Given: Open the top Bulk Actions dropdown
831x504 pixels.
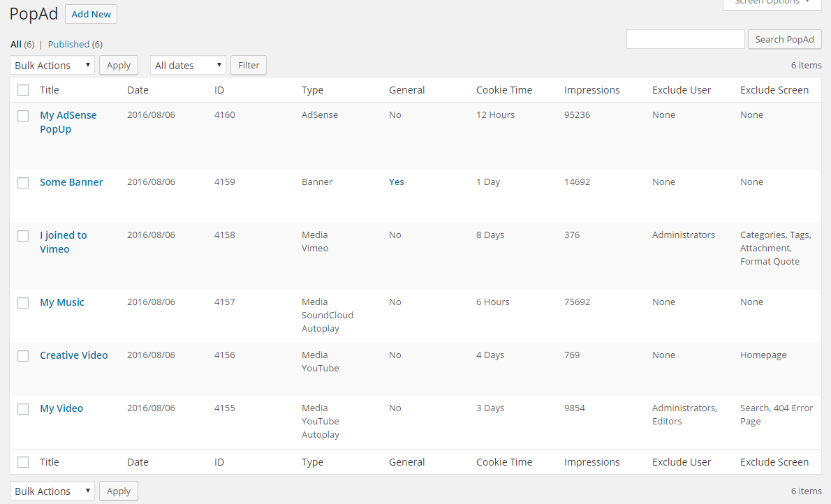Looking at the screenshot, I should (x=52, y=65).
